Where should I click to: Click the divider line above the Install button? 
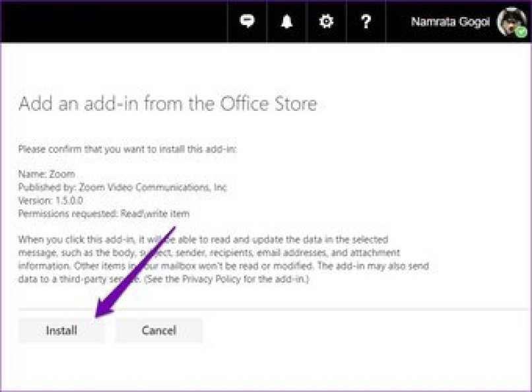coord(264,308)
